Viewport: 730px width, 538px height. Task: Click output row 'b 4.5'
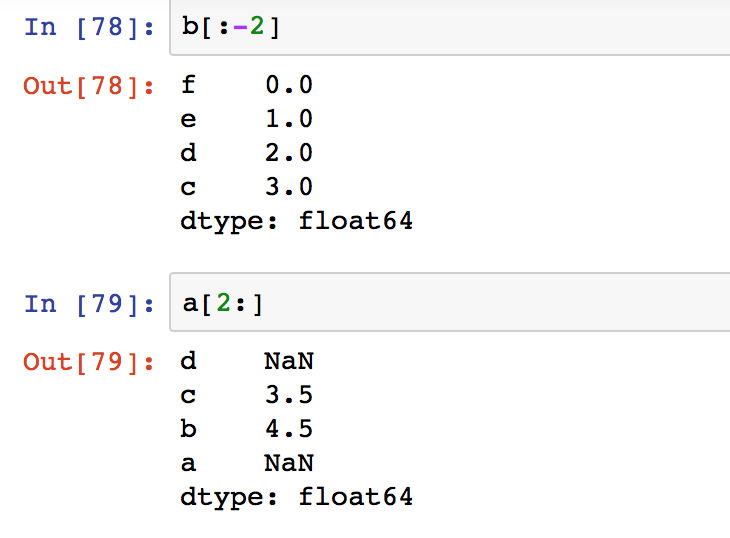click(247, 429)
